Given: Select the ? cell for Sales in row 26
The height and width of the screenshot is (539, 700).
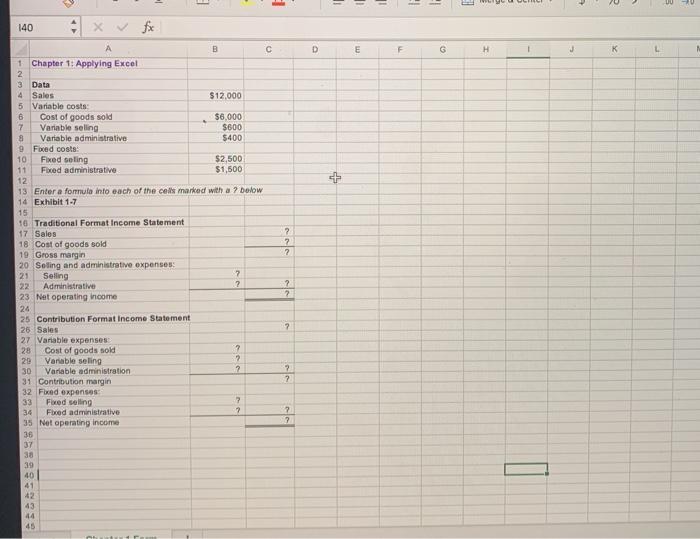Looking at the screenshot, I should pos(270,327).
